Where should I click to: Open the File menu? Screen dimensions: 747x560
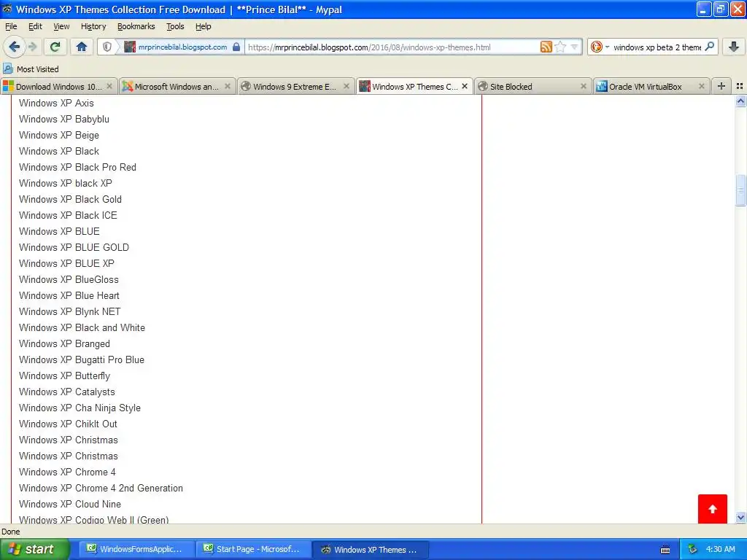(x=11, y=26)
